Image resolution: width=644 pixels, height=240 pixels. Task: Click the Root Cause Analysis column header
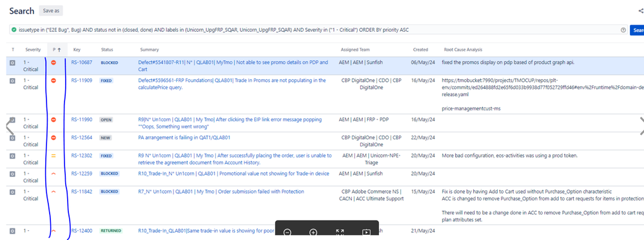click(x=463, y=50)
